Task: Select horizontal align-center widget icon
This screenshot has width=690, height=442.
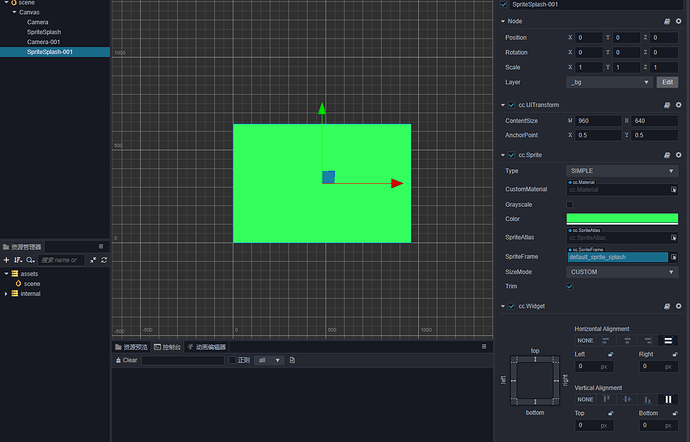Action: point(627,340)
